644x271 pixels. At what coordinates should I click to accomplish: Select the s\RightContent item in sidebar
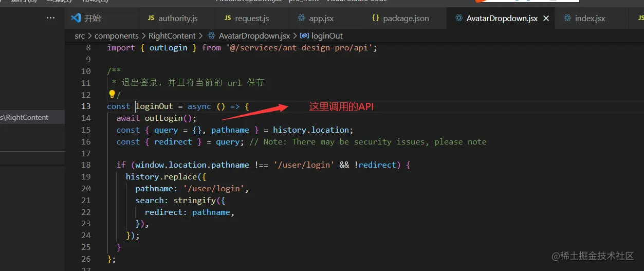coord(32,117)
